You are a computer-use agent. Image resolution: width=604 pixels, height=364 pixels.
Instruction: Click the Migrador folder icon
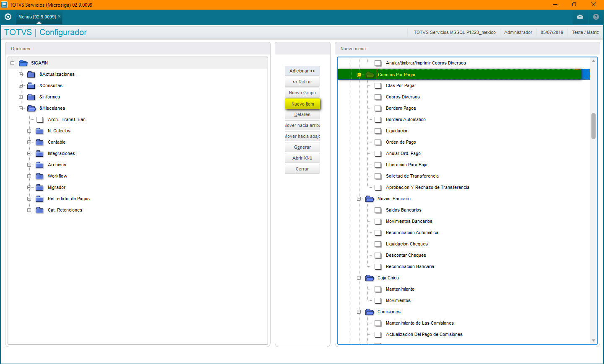[x=39, y=187]
